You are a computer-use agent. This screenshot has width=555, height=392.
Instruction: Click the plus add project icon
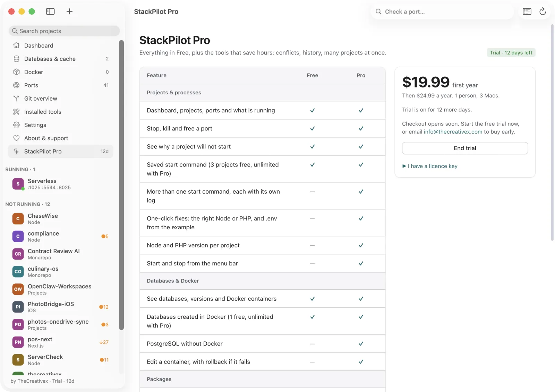69,11
